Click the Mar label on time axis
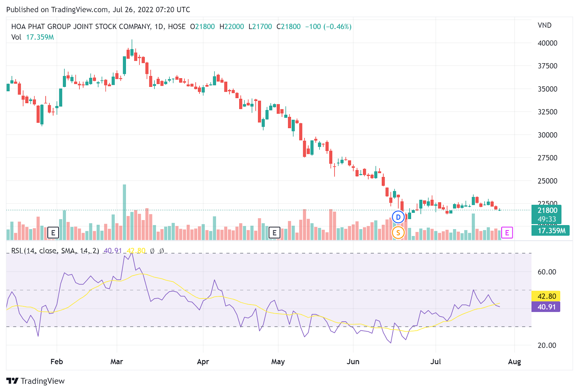The image size is (579, 392). pyautogui.click(x=117, y=362)
